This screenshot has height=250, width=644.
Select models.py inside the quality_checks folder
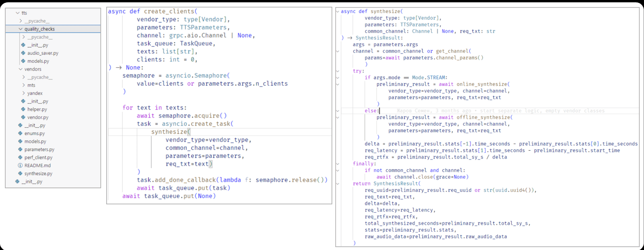[38, 61]
